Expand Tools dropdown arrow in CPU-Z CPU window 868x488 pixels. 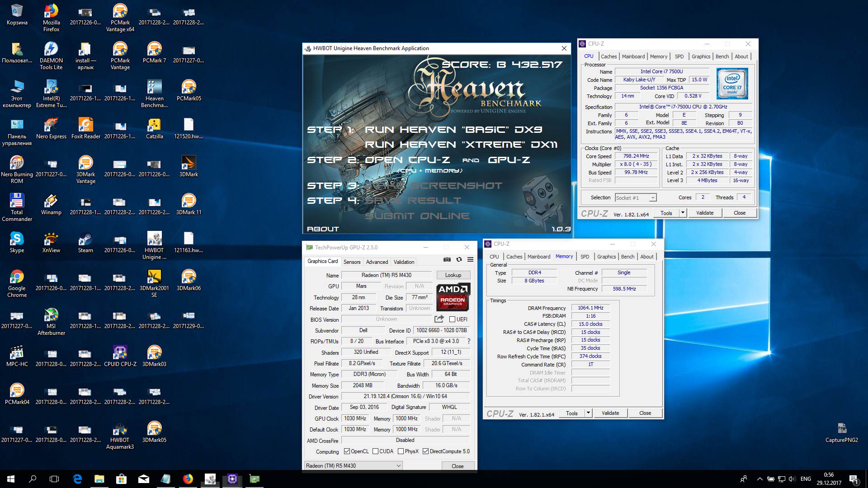click(x=683, y=213)
